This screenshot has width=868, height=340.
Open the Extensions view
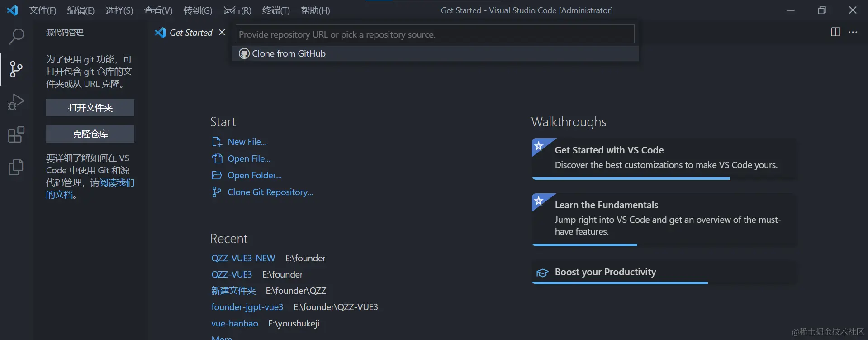(16, 134)
